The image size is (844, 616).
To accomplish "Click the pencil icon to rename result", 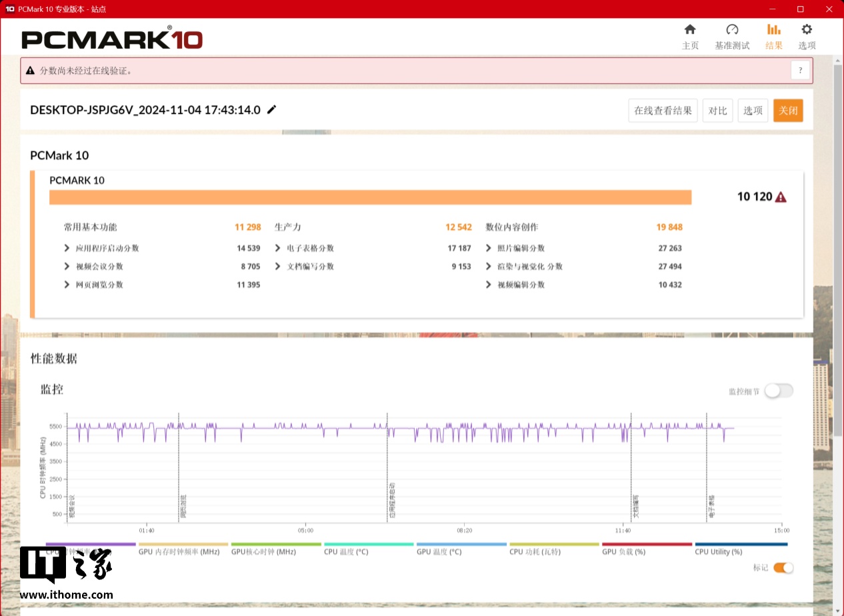I will [271, 110].
